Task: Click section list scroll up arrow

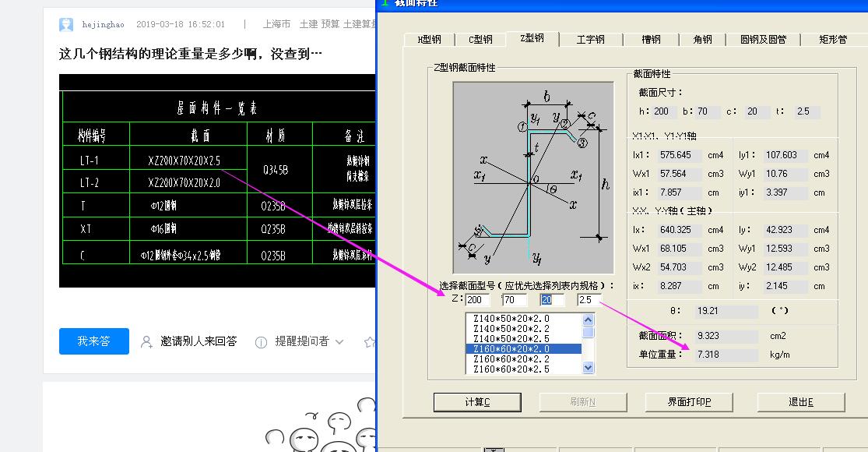Action: [x=589, y=320]
